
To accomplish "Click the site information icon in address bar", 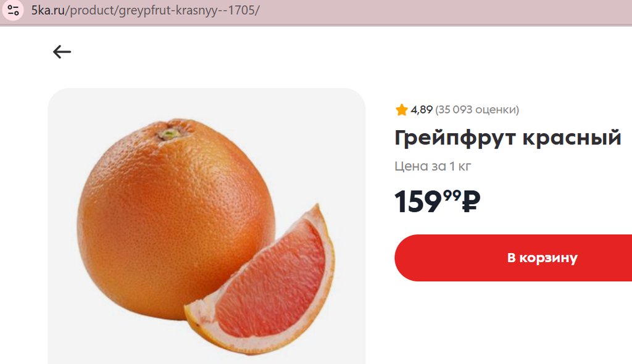I will pyautogui.click(x=14, y=10).
